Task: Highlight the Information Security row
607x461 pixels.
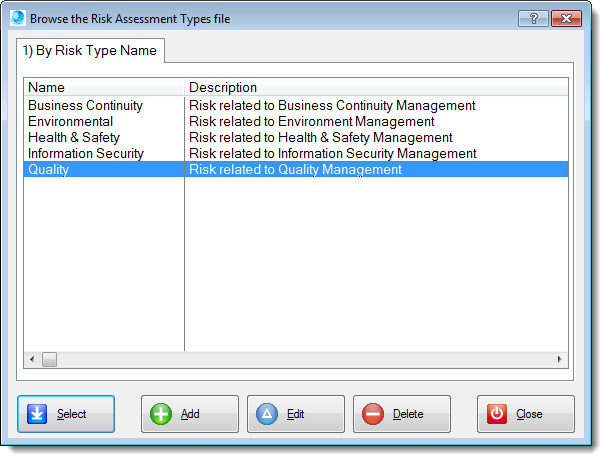Action: pos(86,153)
